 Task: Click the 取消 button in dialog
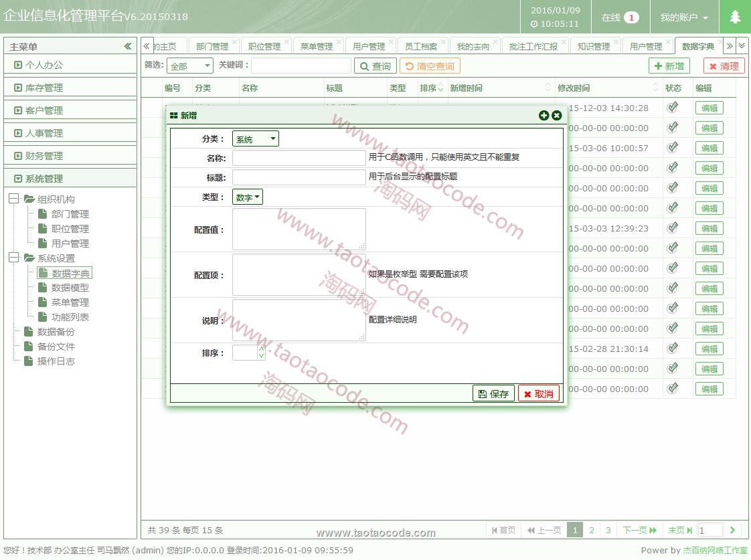tap(539, 394)
